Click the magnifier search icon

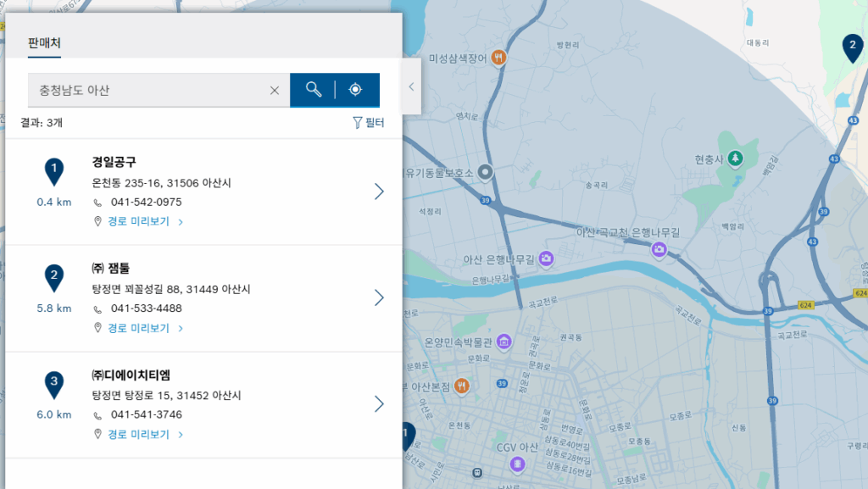coord(314,90)
